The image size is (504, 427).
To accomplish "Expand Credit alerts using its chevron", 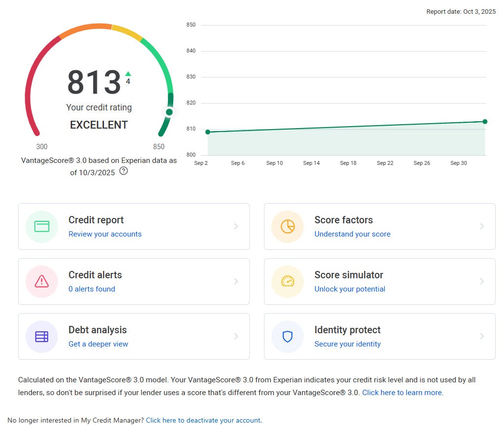I will pyautogui.click(x=236, y=281).
